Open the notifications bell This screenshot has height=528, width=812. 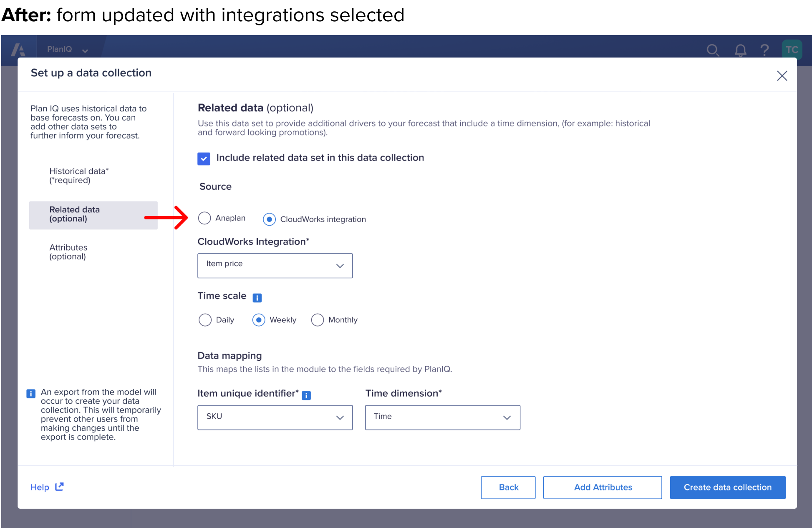740,50
